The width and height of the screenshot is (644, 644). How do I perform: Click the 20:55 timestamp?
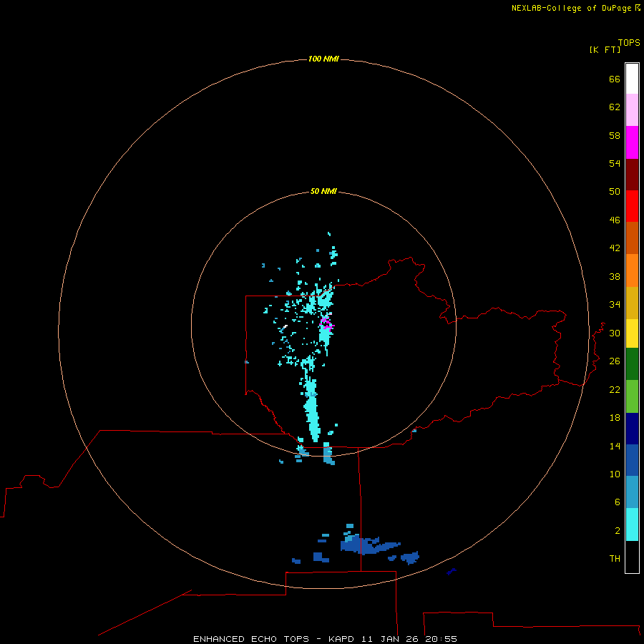click(441, 639)
